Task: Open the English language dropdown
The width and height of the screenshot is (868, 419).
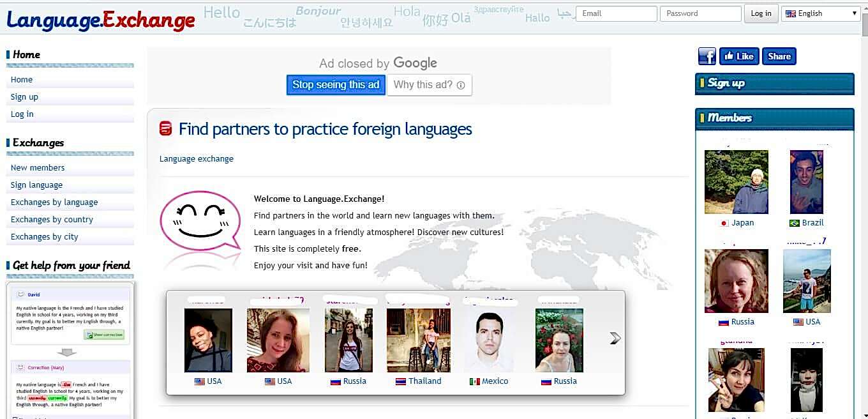Action: pos(821,13)
